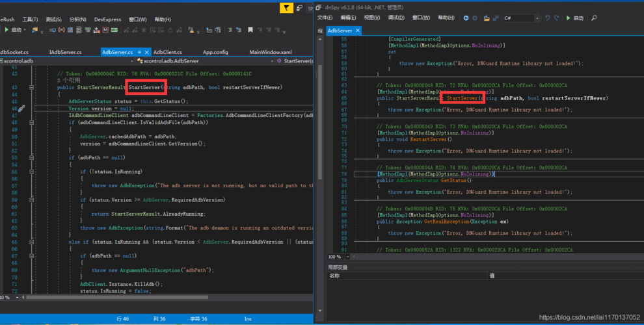Open the 100 % zoom dropdown in dnSpy
644x325 pixels.
pos(347,257)
